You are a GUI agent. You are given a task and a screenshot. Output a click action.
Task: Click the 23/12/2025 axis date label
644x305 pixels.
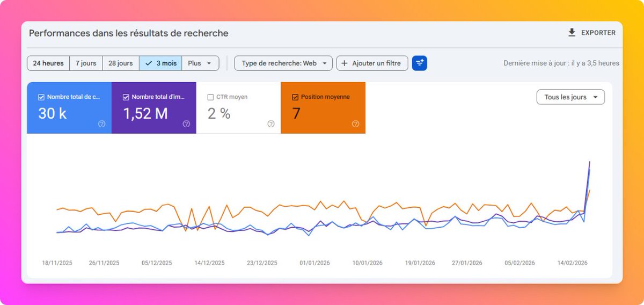point(262,263)
